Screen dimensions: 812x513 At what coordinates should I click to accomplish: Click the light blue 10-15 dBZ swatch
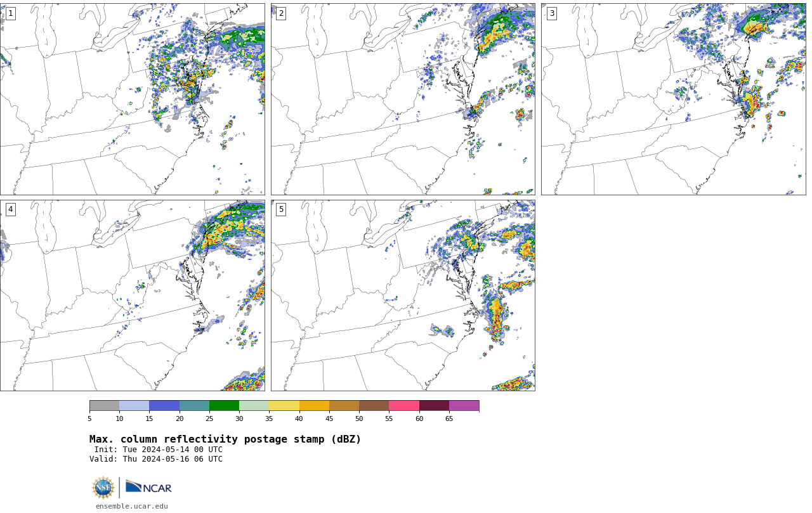coord(134,406)
